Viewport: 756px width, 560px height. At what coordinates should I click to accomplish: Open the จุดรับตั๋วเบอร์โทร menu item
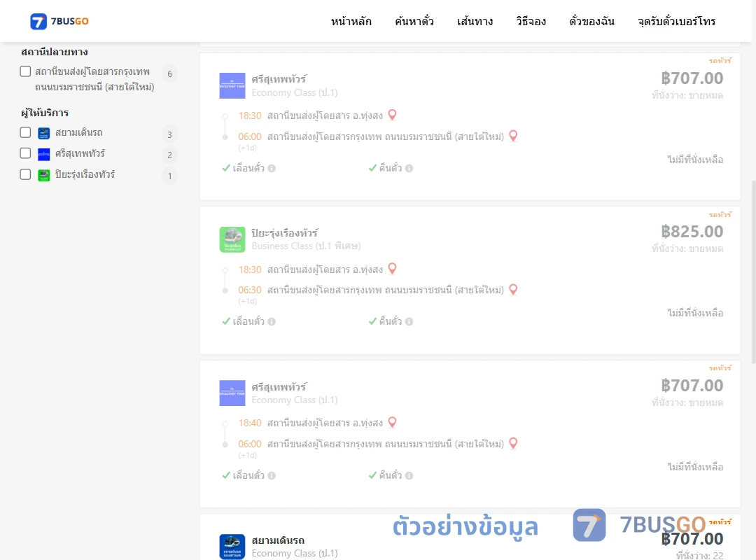676,21
